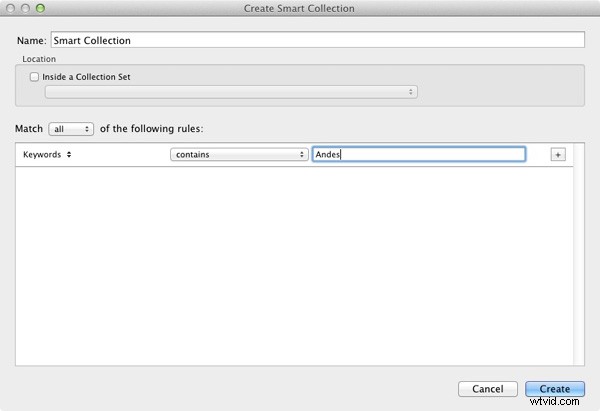
Task: Click the Cancel button
Action: coord(488,389)
